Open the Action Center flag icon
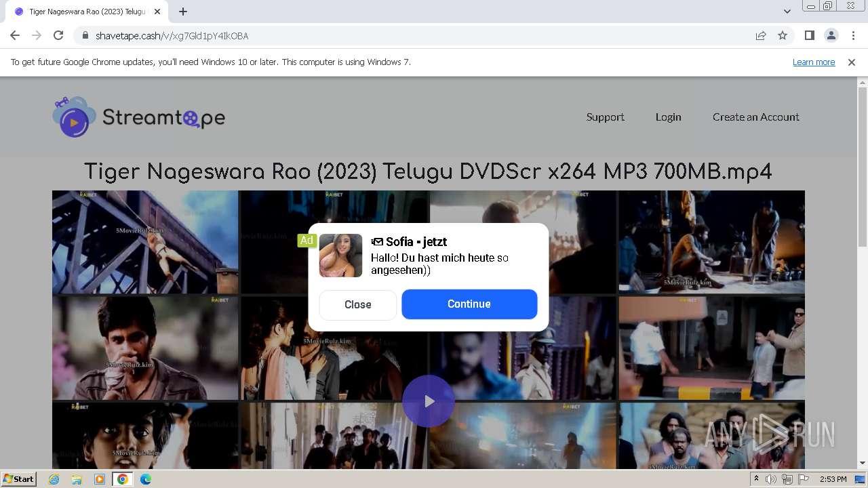Viewport: 868px width, 488px height. [x=804, y=479]
